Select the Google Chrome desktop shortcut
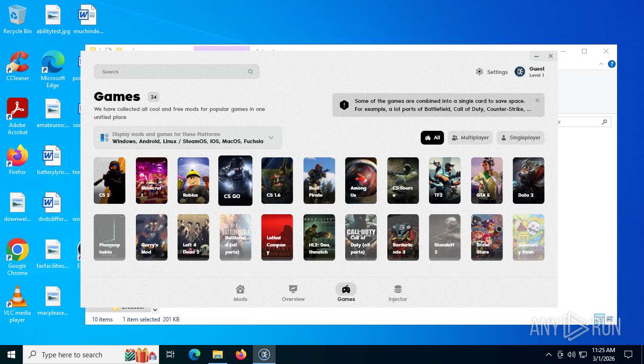 click(x=18, y=257)
